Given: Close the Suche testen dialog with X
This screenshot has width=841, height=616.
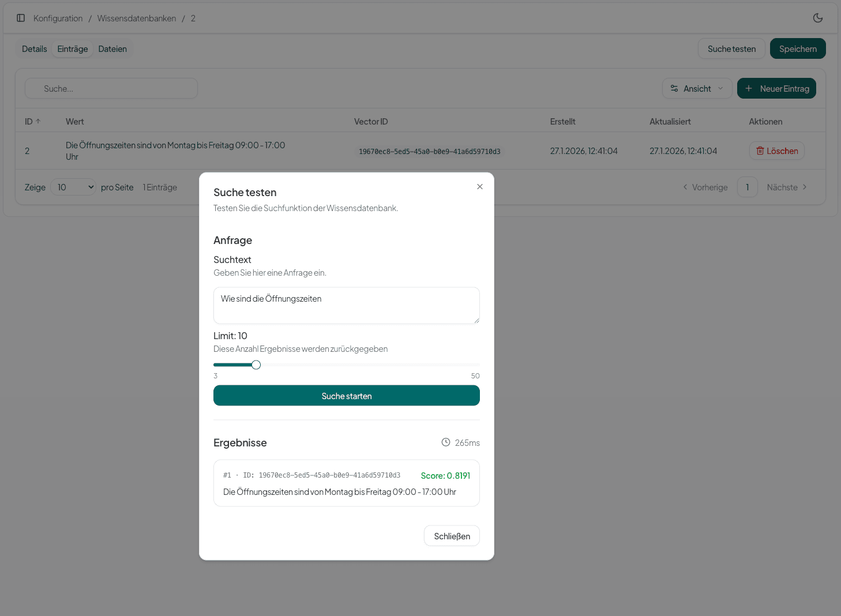Looking at the screenshot, I should [479, 187].
